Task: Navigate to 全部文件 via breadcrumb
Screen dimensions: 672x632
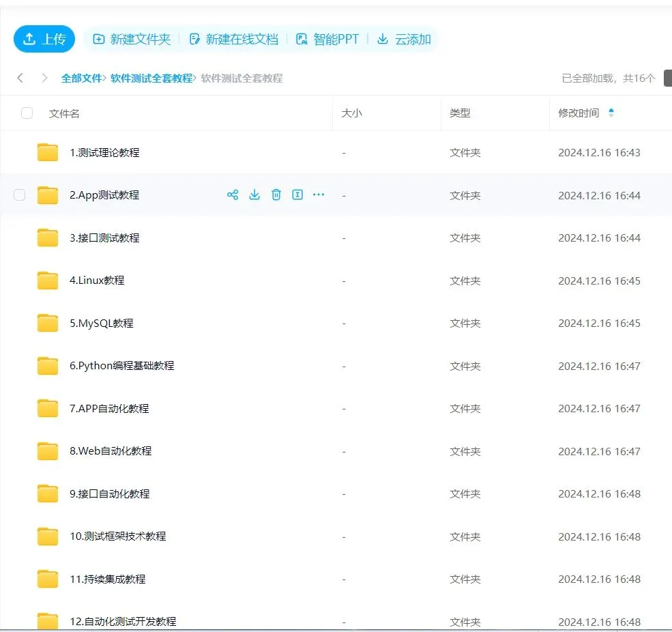Action: point(83,78)
